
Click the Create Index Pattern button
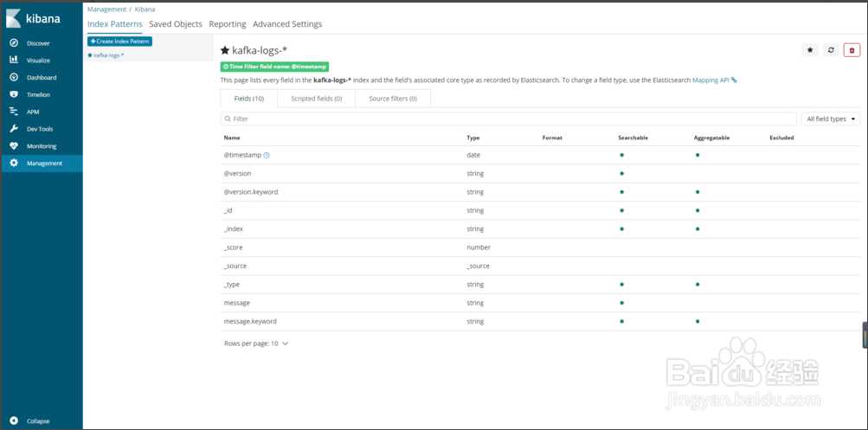[120, 42]
